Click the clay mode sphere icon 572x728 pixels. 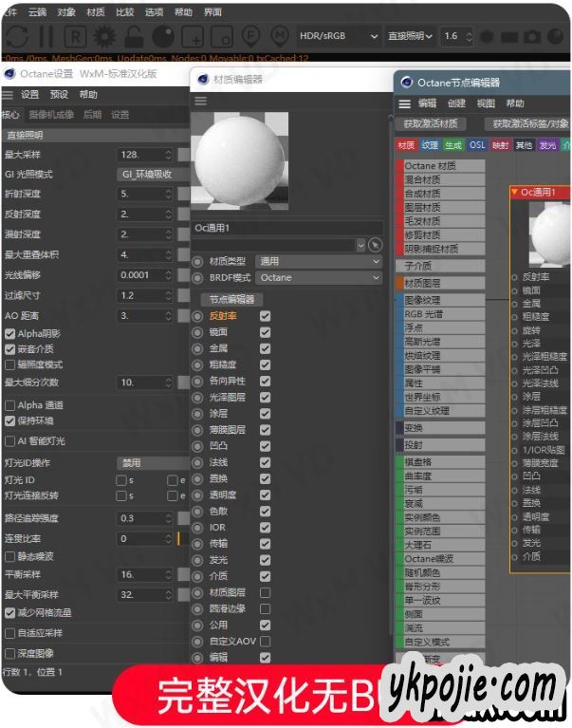[163, 37]
